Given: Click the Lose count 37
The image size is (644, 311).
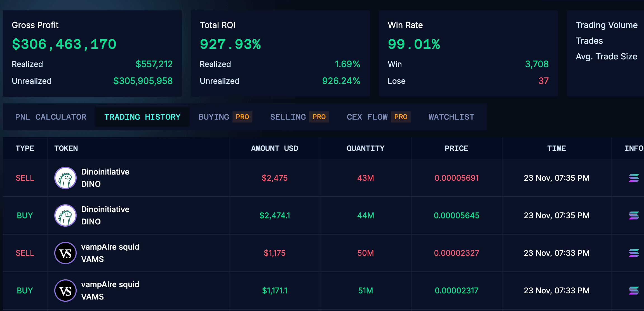Looking at the screenshot, I should (544, 81).
